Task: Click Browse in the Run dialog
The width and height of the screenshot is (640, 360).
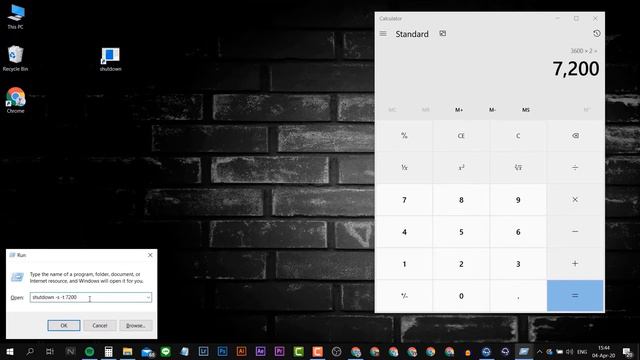Action: (x=136, y=326)
